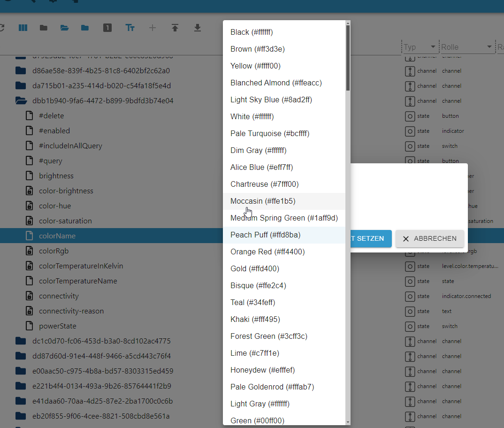The image size is (504, 428).
Task: Select the brightness state in the tree
Action: (56, 176)
